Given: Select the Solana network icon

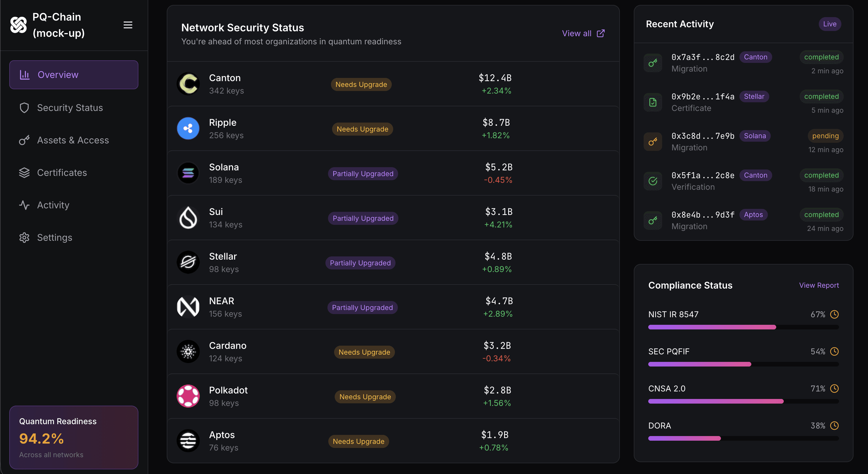Looking at the screenshot, I should pos(188,173).
